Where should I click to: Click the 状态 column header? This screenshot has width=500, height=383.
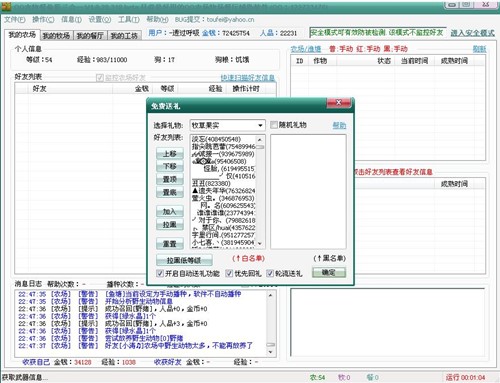[x=366, y=61]
